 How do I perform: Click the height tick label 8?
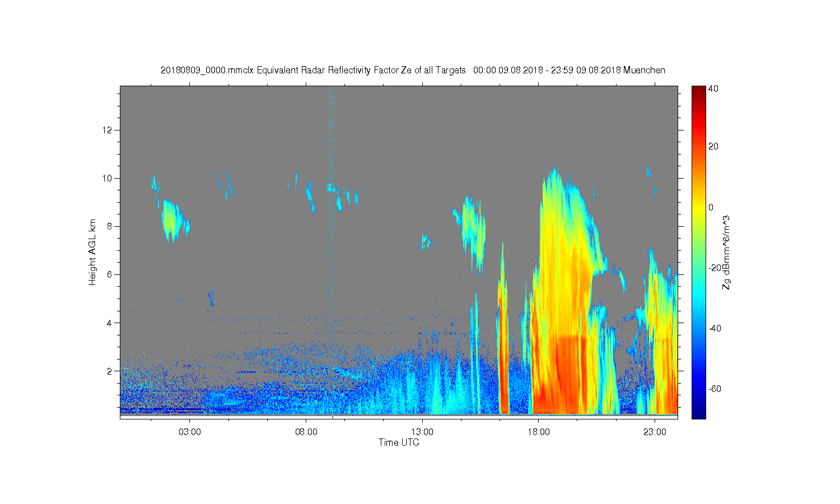pyautogui.click(x=110, y=226)
